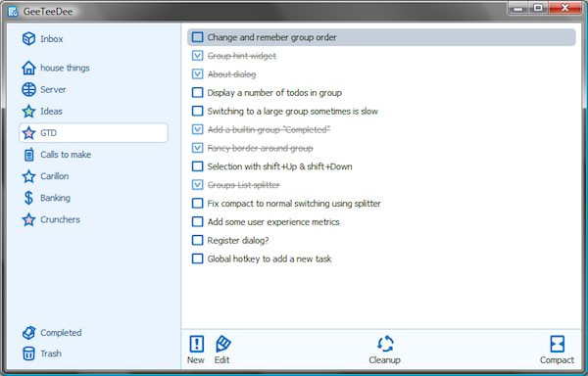The height and width of the screenshot is (376, 588).
Task: Click the 'New' button label
Action: click(196, 360)
